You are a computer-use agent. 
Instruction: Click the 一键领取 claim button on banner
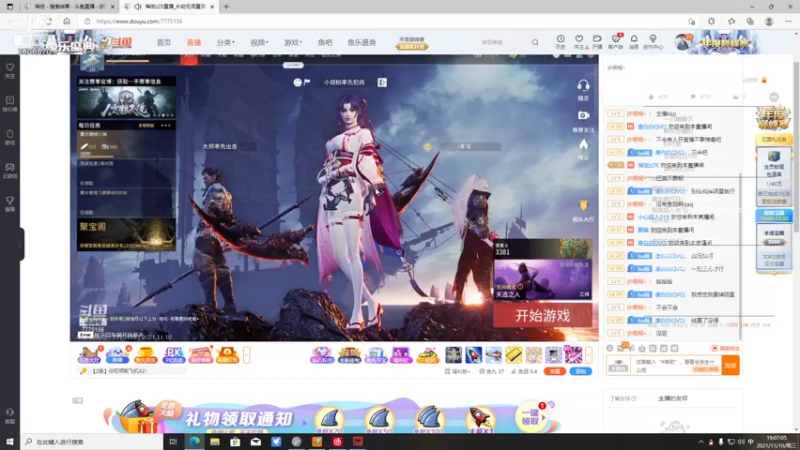click(531, 417)
